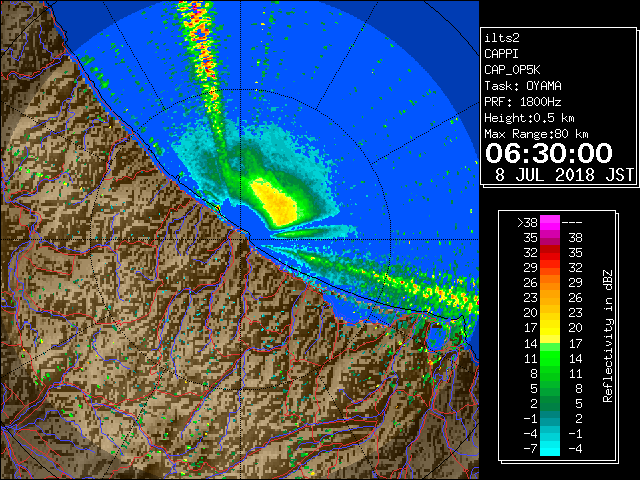Click the Height:0.5 km line
Viewport: 640px width, 480px height.
pyautogui.click(x=529, y=118)
